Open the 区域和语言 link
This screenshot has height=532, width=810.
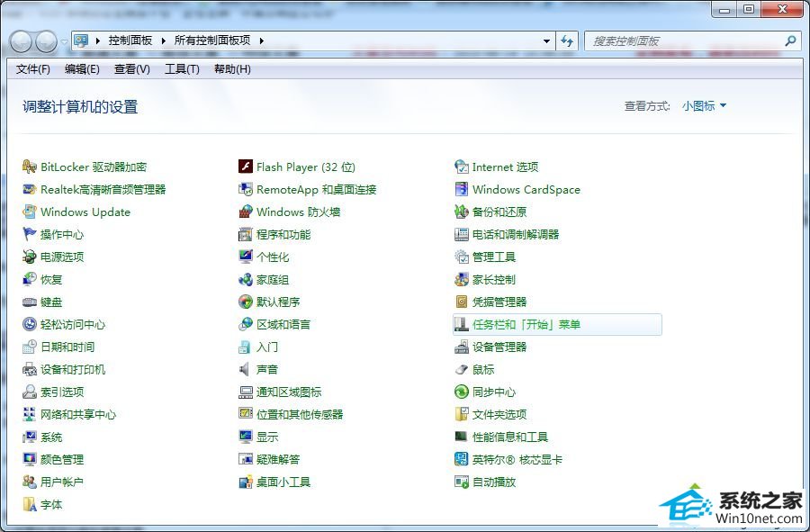tap(283, 324)
